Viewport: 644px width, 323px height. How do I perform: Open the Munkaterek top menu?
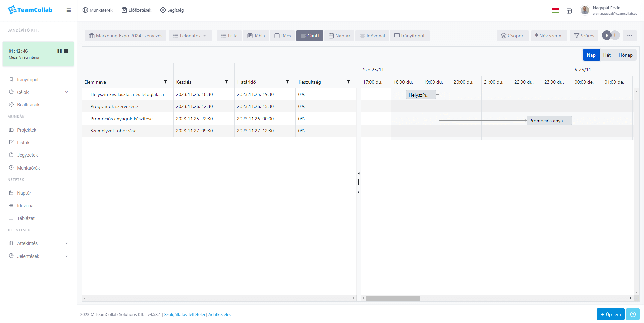[97, 10]
